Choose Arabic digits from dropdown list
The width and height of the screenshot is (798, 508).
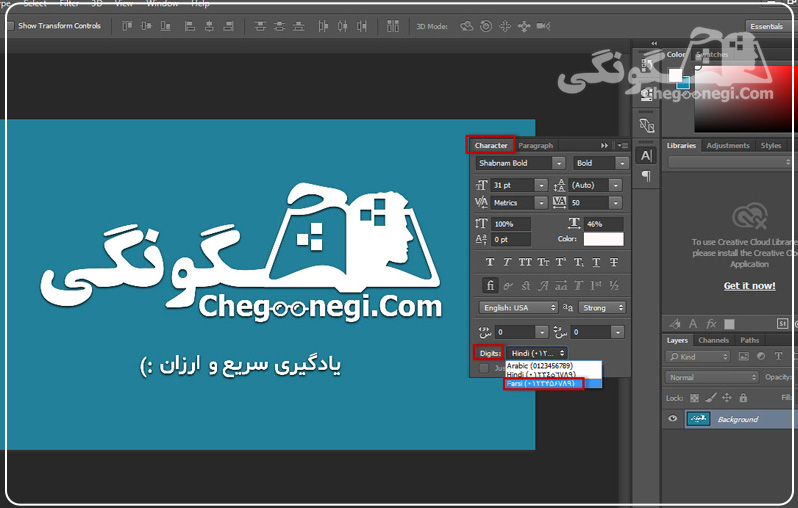pyautogui.click(x=554, y=365)
